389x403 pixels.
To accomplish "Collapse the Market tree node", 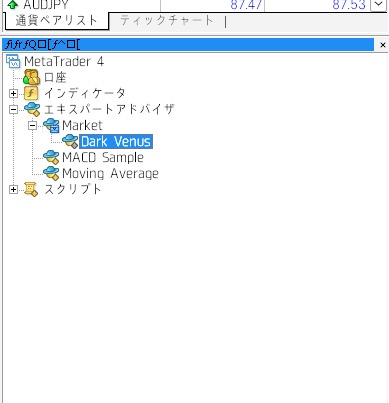I will pos(32,126).
